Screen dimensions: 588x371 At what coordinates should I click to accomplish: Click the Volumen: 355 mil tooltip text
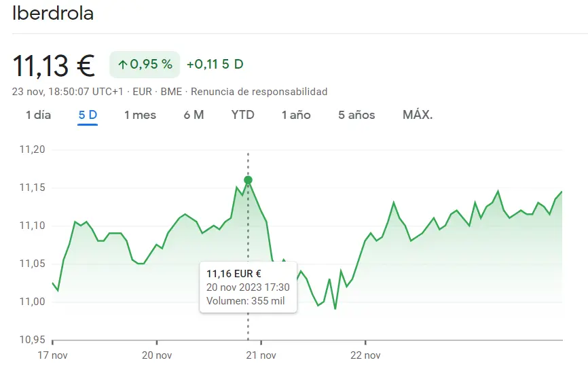pos(245,301)
